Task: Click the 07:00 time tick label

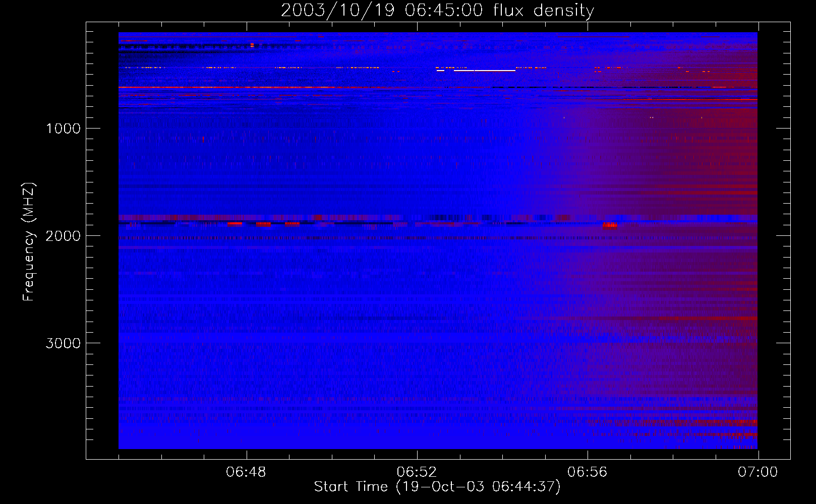Action: point(757,472)
